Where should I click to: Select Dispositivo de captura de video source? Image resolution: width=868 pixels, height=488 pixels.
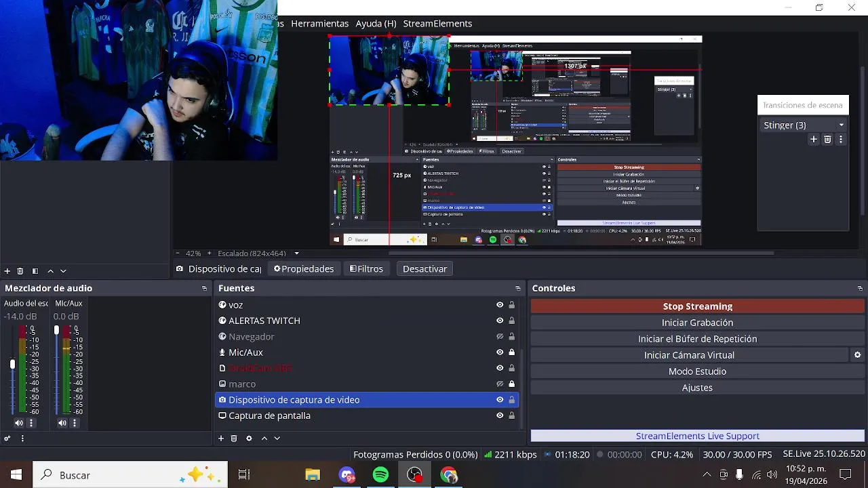click(367, 400)
